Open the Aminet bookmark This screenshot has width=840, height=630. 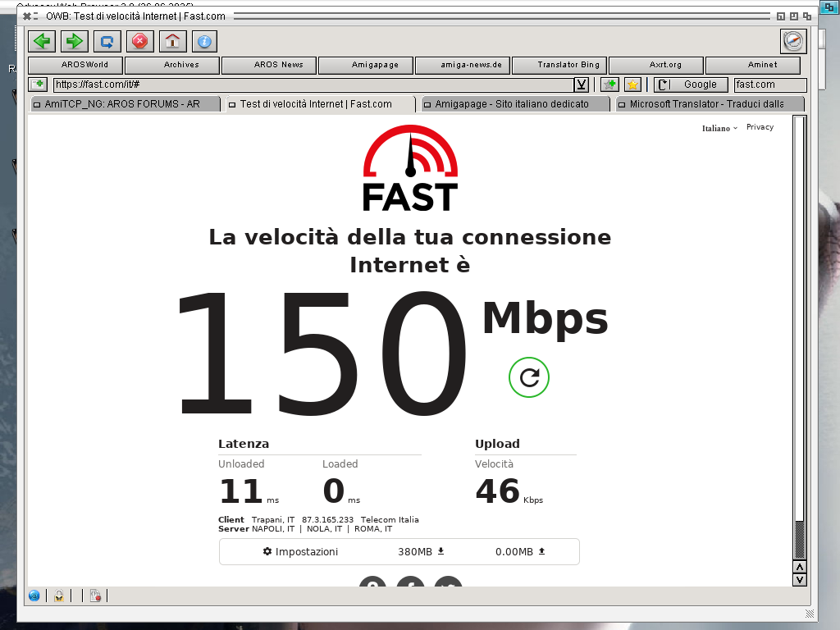[x=754, y=65]
